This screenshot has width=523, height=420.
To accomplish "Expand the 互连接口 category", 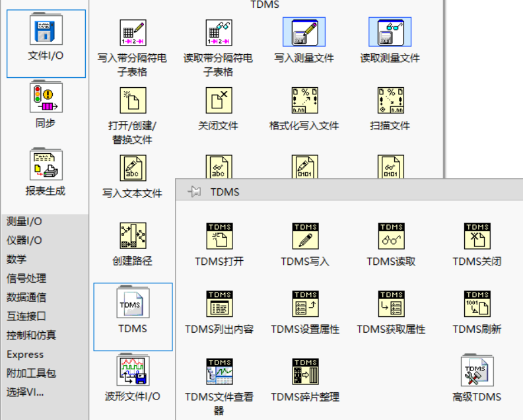I will (26, 316).
